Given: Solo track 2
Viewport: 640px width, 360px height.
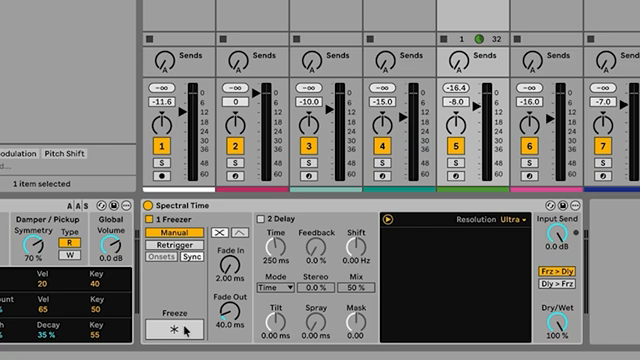Looking at the screenshot, I should coord(235,163).
